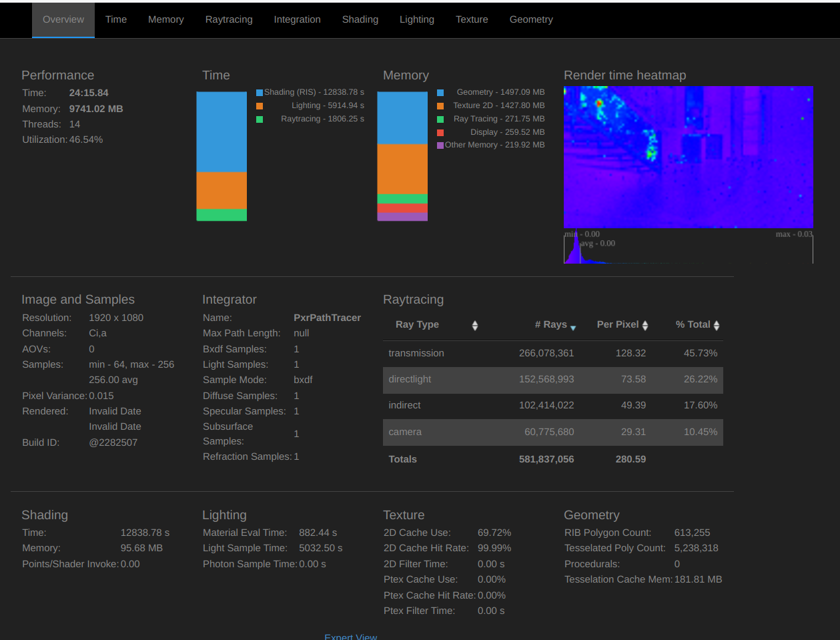Switch to the Memory tab
The width and height of the screenshot is (840, 640).
tap(166, 20)
